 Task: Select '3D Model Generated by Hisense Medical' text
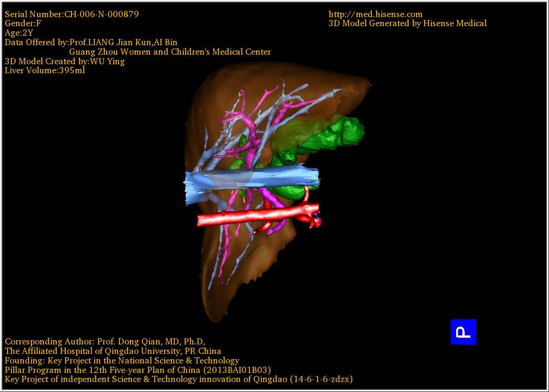(x=408, y=23)
